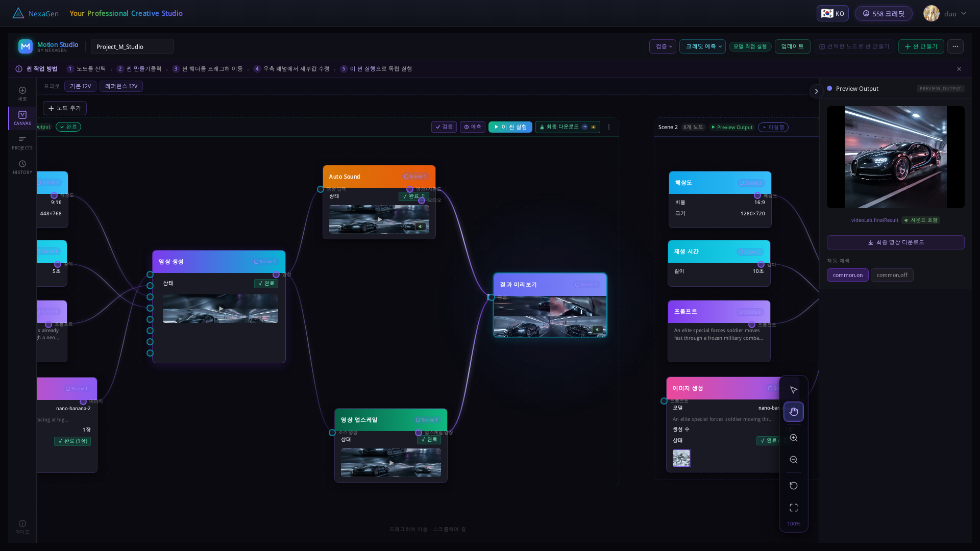Select the 영상 생성 node header
The width and height of the screenshot is (980, 551).
coord(219,262)
